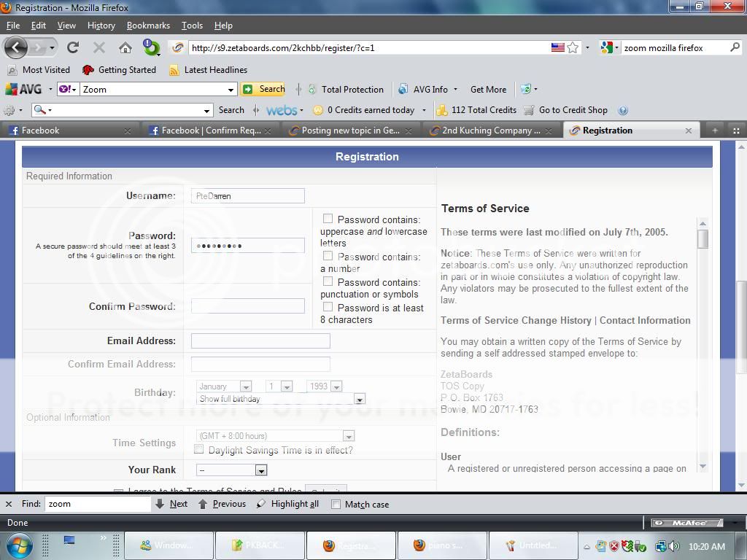The image size is (747, 560).
Task: Go back using the back arrow
Action: coord(16,48)
